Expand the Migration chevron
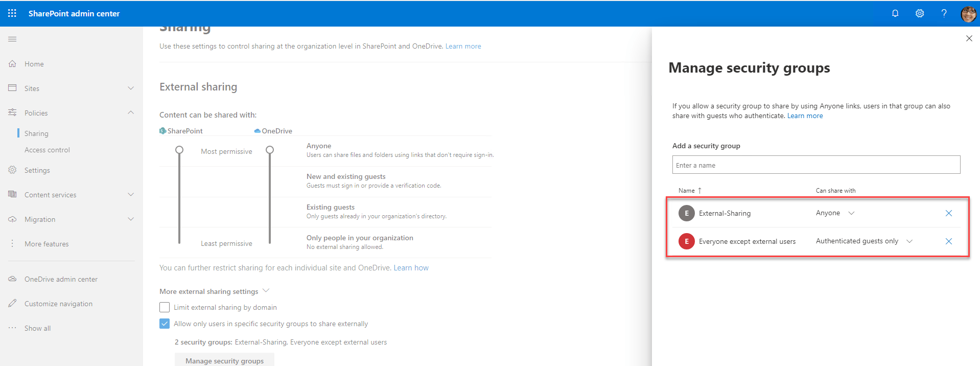Viewport: 980px width, 366px height. (131, 219)
